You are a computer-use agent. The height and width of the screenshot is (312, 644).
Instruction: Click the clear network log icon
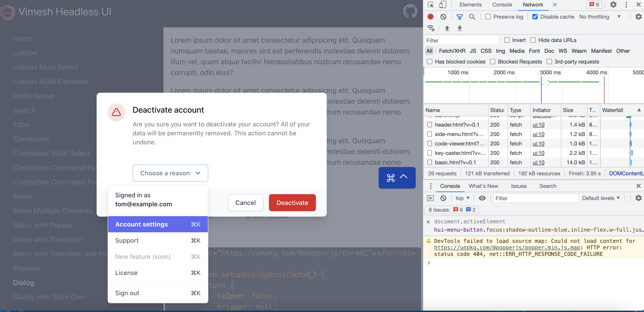pyautogui.click(x=443, y=17)
